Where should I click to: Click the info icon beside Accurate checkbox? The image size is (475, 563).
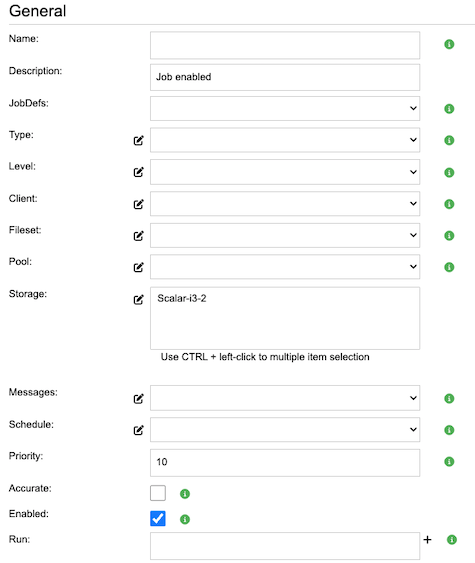(x=185, y=494)
